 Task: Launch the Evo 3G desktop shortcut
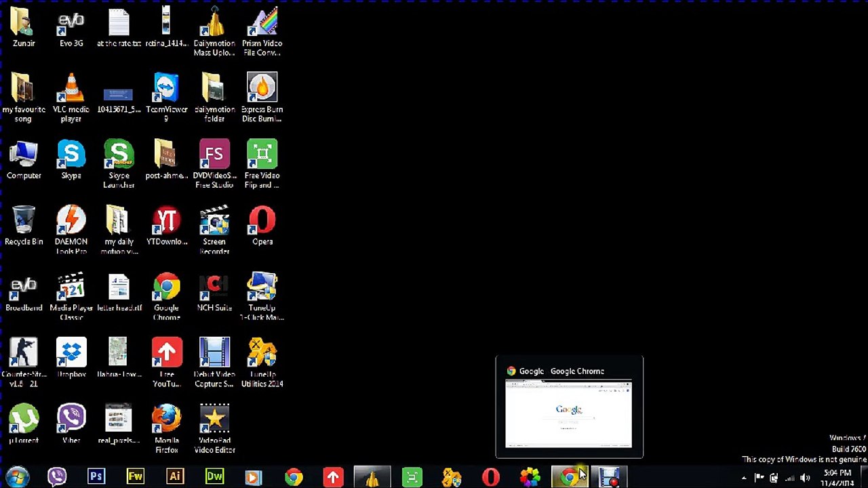point(71,27)
